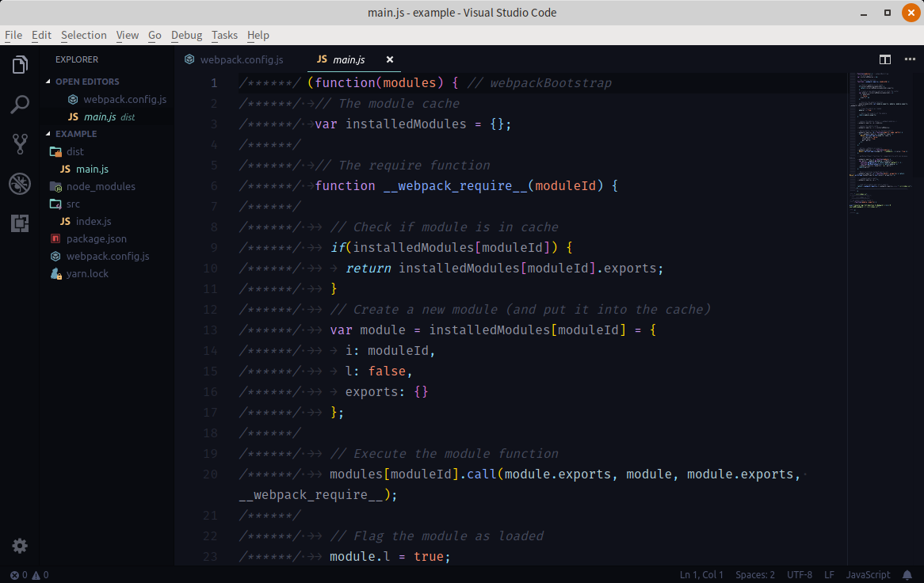Open yarn.lock from the explorer
Screen dimensions: 924x583
pyautogui.click(x=87, y=274)
